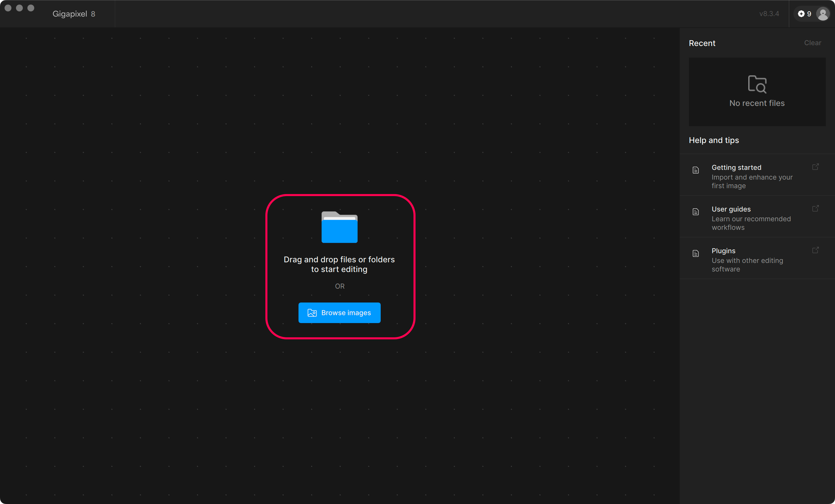Click User guides external link icon
Viewport: 835px width, 504px height.
tap(815, 208)
